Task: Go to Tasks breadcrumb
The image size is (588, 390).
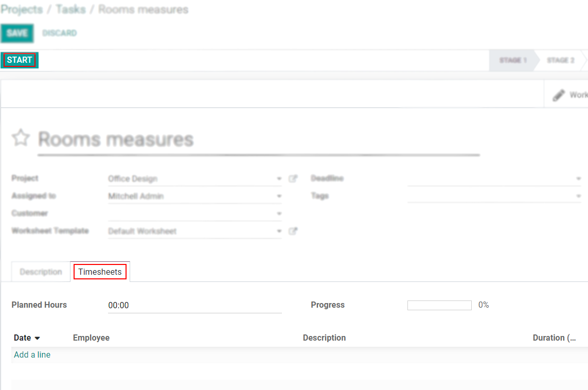Action: point(71,9)
